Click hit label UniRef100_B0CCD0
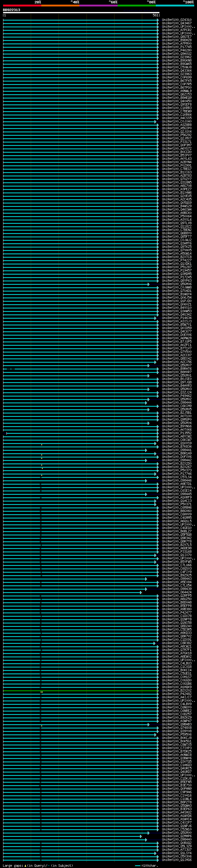This screenshot has height=868, width=197. (177, 152)
